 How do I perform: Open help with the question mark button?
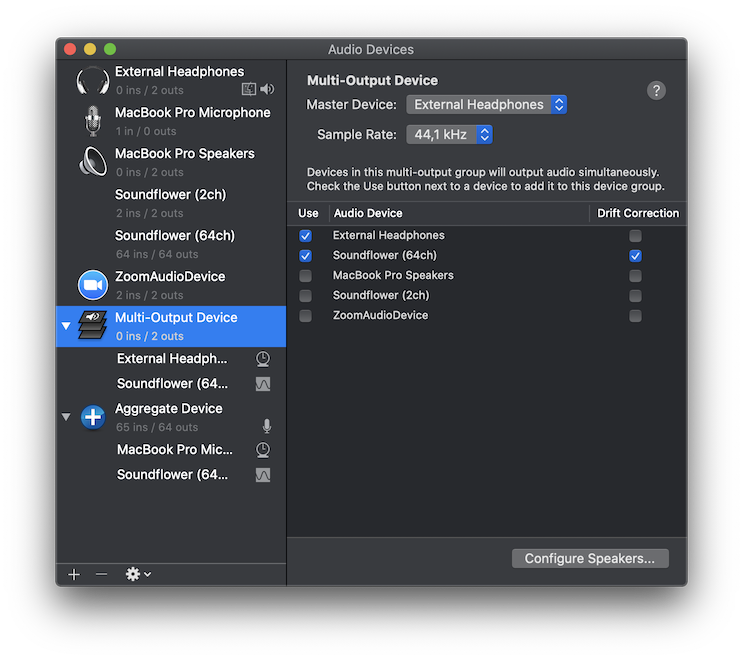[x=656, y=90]
